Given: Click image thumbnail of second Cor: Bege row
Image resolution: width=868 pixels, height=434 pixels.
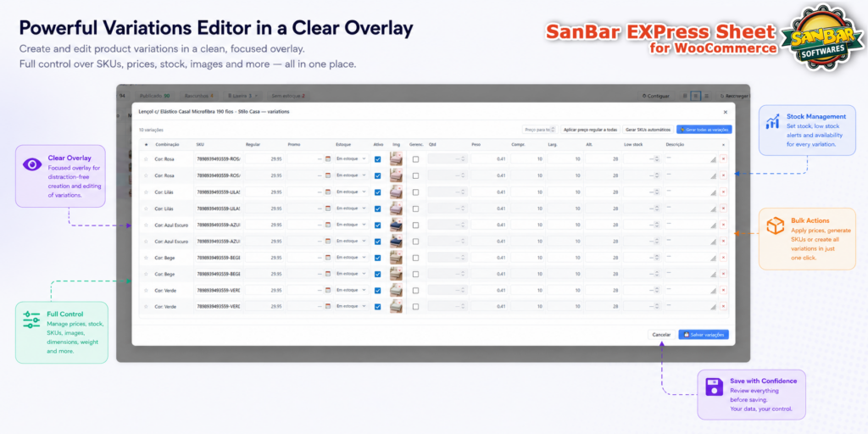Looking at the screenshot, I should [397, 274].
